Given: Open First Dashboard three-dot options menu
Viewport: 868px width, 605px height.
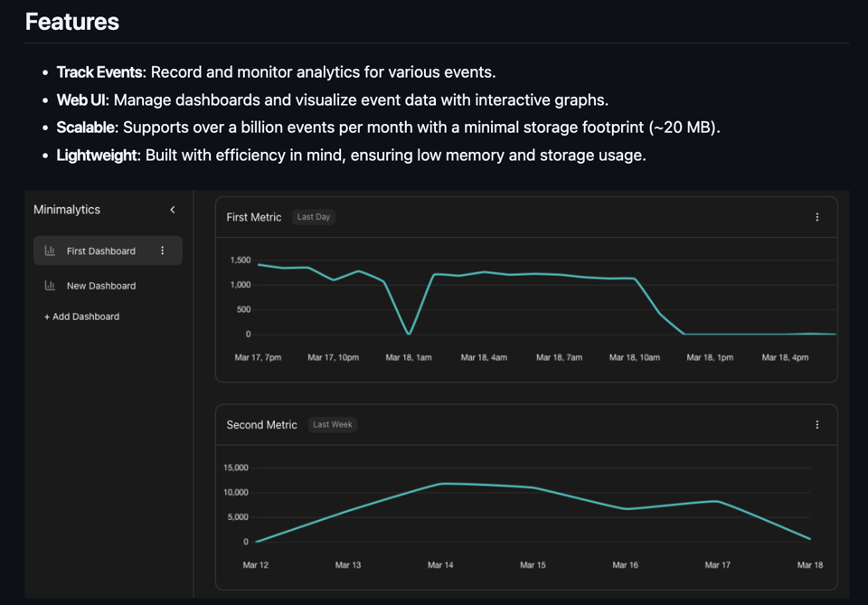Looking at the screenshot, I should point(163,251).
